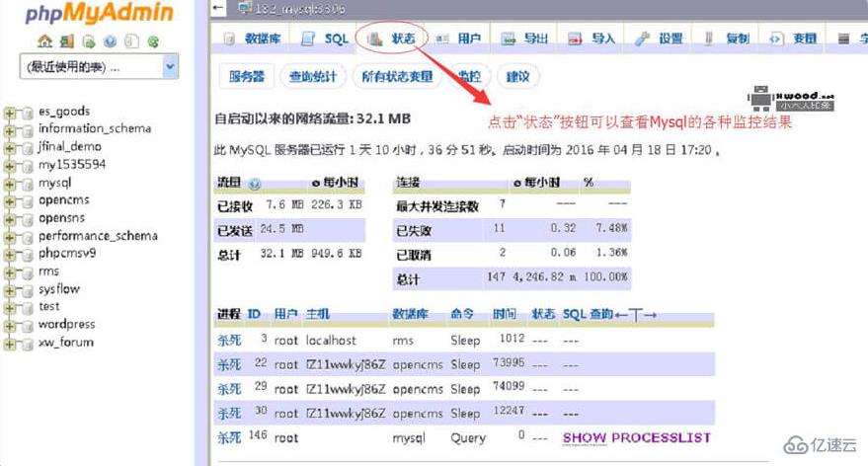Open the opencms database in the tree
The image size is (868, 466).
[63, 199]
